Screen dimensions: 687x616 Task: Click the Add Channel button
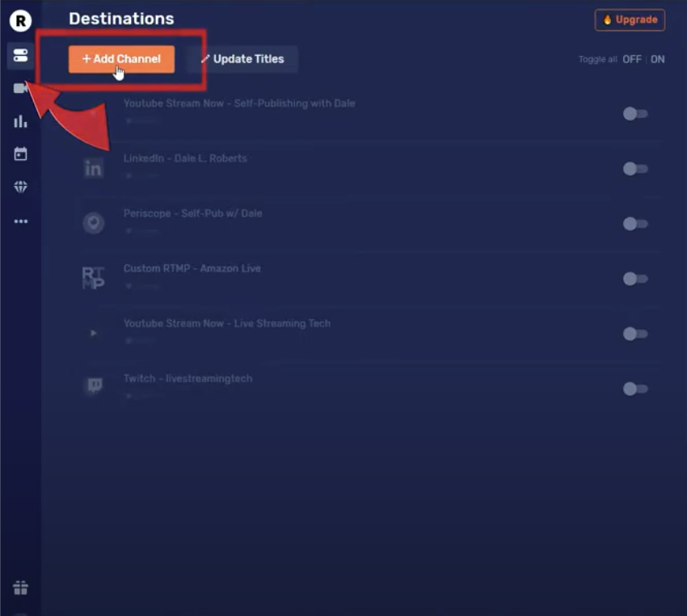click(120, 59)
